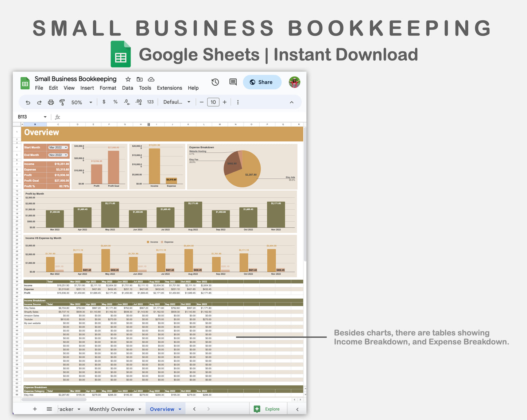Toggle percent format on selected cells
This screenshot has height=420, width=527.
point(115,102)
